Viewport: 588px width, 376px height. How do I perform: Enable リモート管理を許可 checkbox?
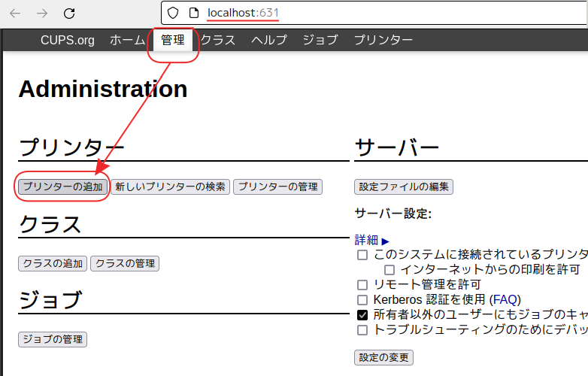click(x=362, y=284)
